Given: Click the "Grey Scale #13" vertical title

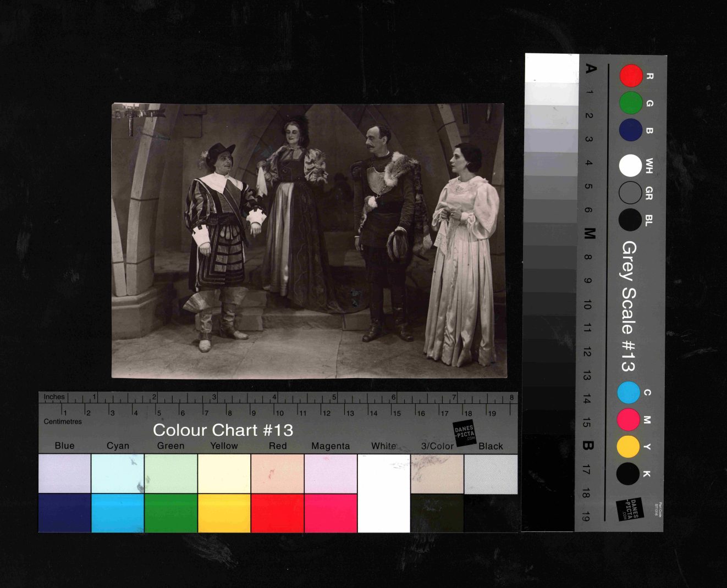Looking at the screenshot, I should (x=628, y=306).
